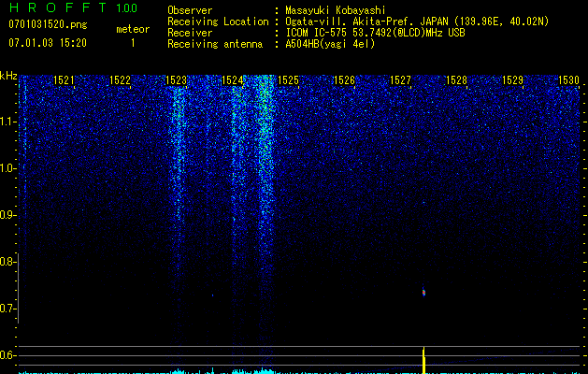
Task: Click the 0.8 kHz axis label
Action: (x=7, y=262)
